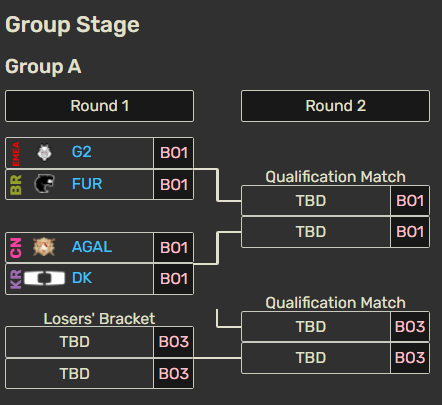
Task: Click the BO1 score cell for G2
Action: point(174,153)
